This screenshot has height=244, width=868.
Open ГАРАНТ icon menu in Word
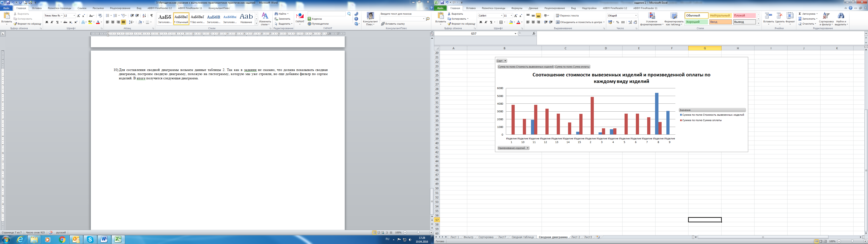pos(300,19)
